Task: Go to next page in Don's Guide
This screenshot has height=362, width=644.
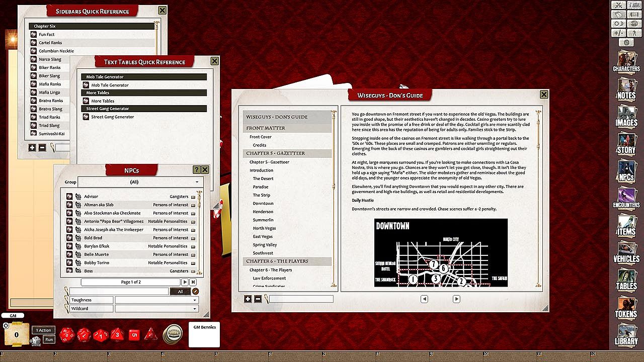Action: (456, 299)
